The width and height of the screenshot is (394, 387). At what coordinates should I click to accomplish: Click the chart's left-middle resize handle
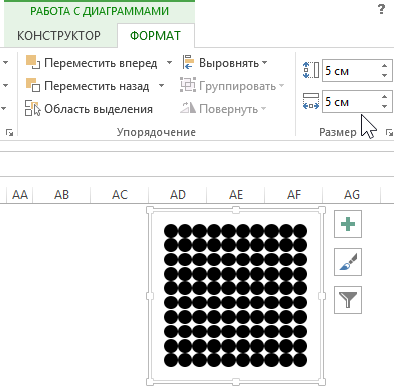(x=150, y=296)
